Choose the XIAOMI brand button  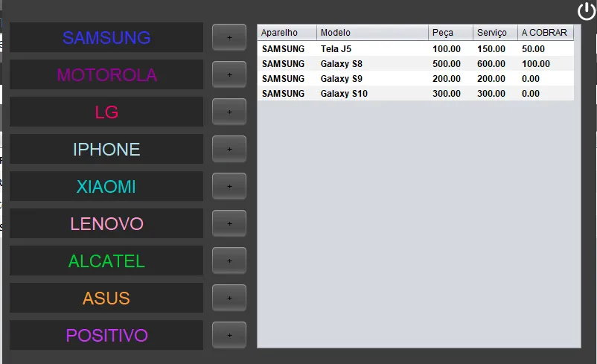click(106, 186)
